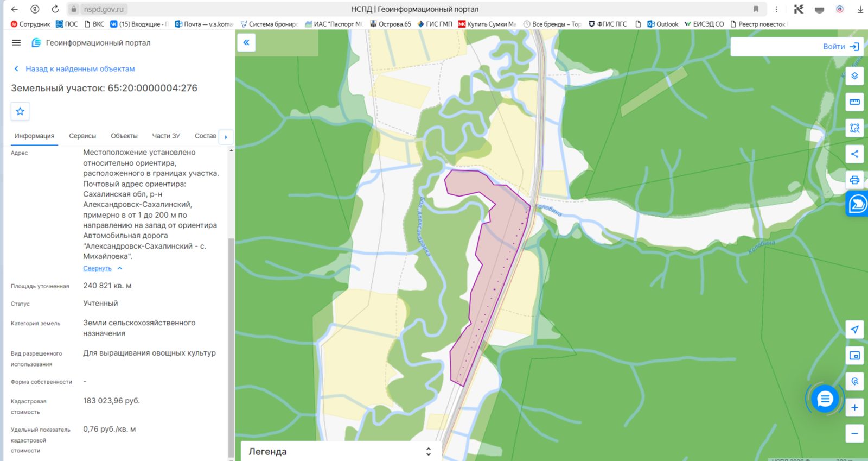Open the browser three-dot menu

point(776,9)
